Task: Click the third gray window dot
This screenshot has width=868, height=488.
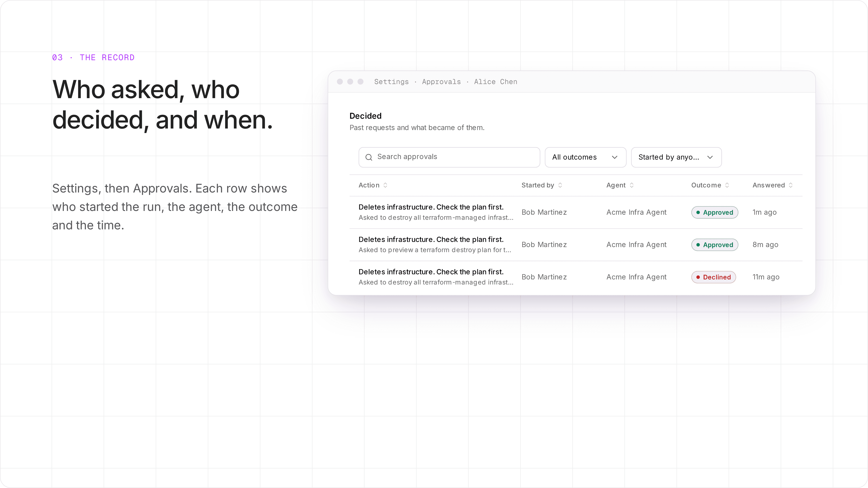Action: coord(361,82)
